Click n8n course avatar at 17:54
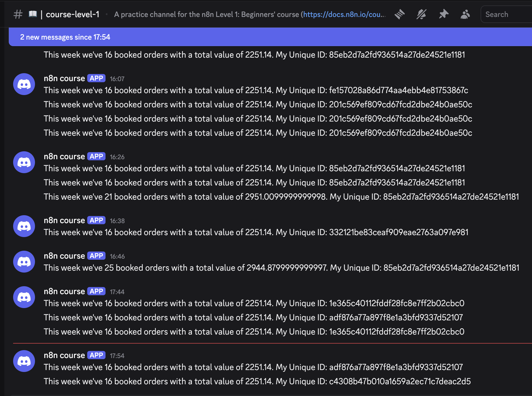The width and height of the screenshot is (532, 396). [x=24, y=361]
